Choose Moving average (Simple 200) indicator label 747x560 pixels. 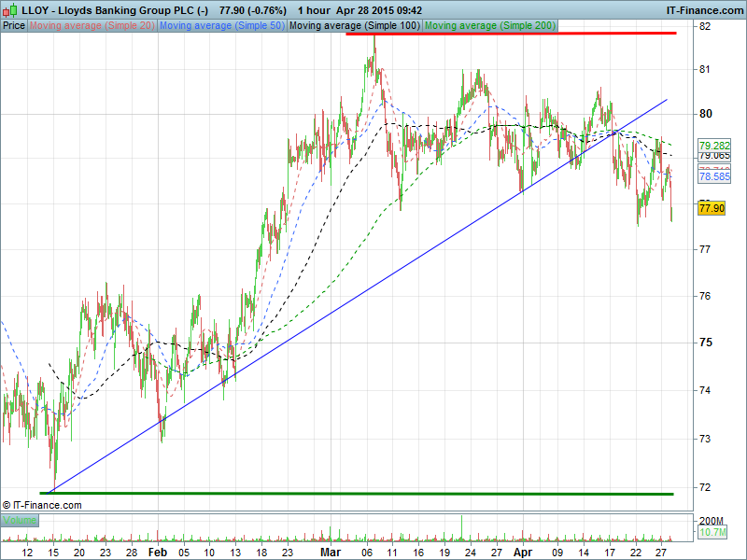click(489, 26)
